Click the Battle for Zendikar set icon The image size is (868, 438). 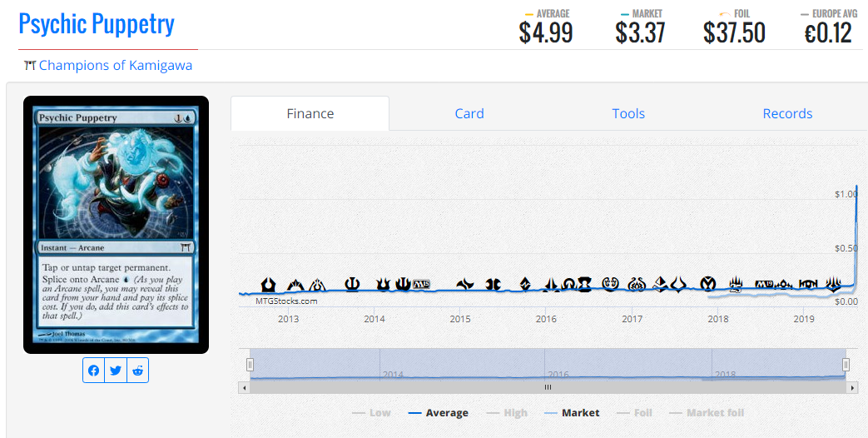[525, 285]
